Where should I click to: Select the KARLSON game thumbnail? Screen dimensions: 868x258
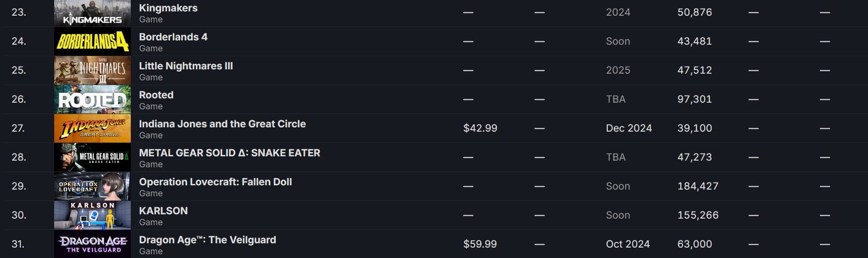(92, 215)
